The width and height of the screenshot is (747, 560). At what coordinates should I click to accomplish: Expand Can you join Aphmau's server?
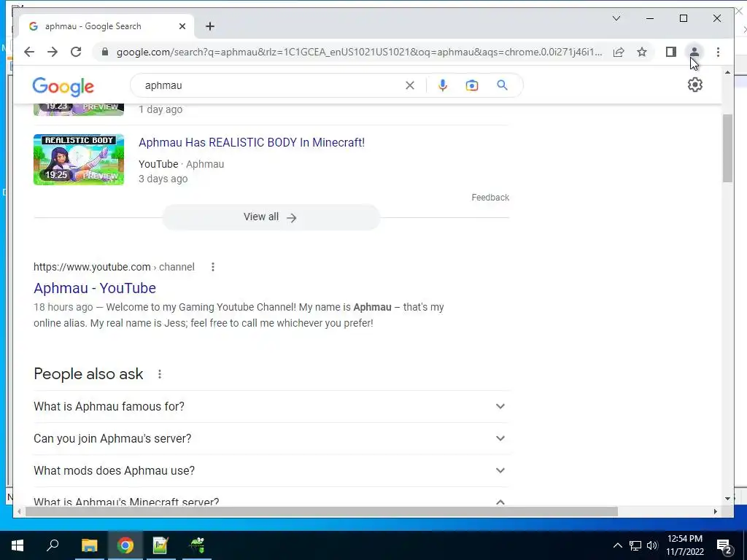click(271, 438)
